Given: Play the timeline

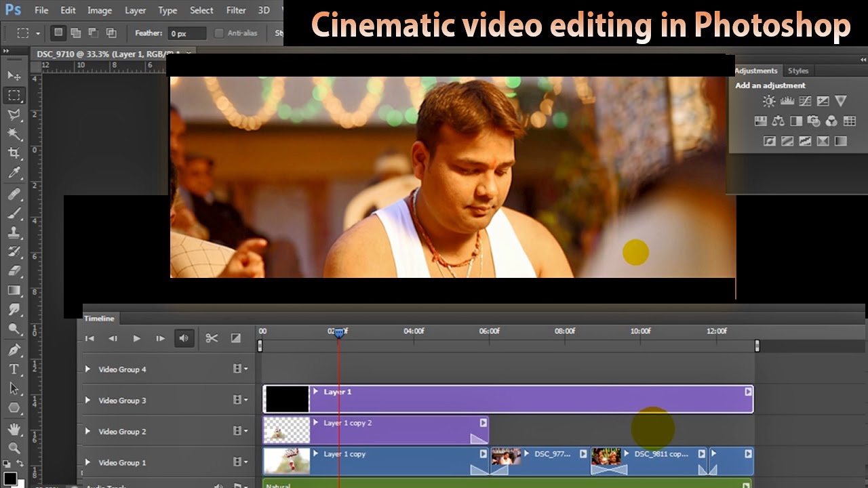Looking at the screenshot, I should (x=136, y=338).
